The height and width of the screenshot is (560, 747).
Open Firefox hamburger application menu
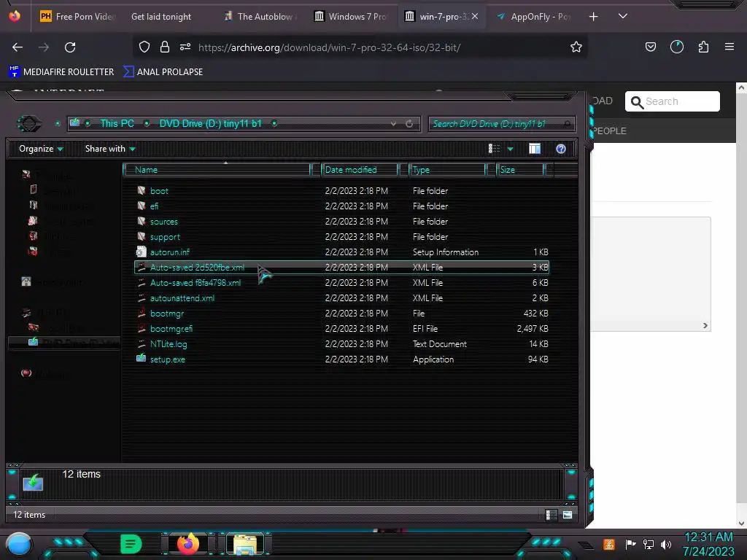click(x=729, y=47)
